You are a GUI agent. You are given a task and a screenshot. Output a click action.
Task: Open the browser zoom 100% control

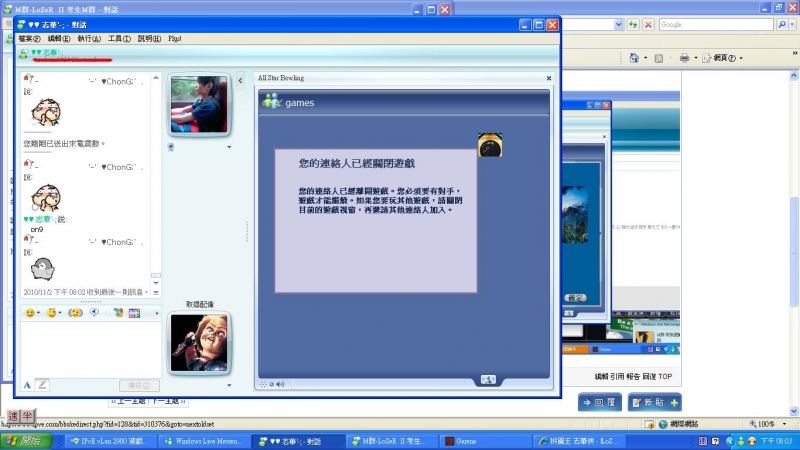(x=768, y=424)
